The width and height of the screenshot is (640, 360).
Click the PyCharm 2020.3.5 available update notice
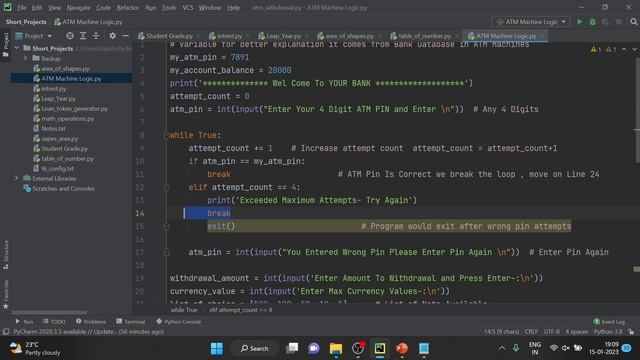[88, 331]
